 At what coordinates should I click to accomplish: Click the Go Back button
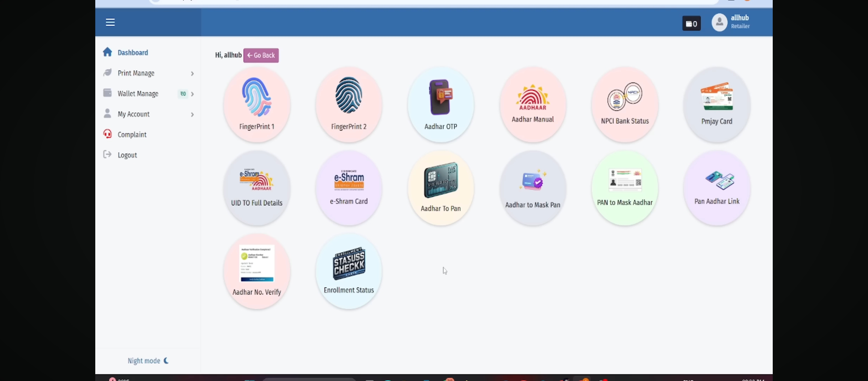click(261, 55)
